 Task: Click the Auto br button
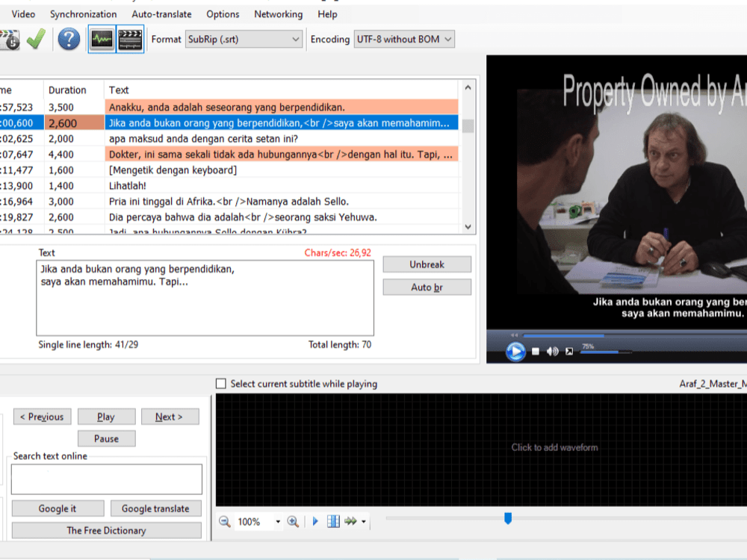point(427,287)
